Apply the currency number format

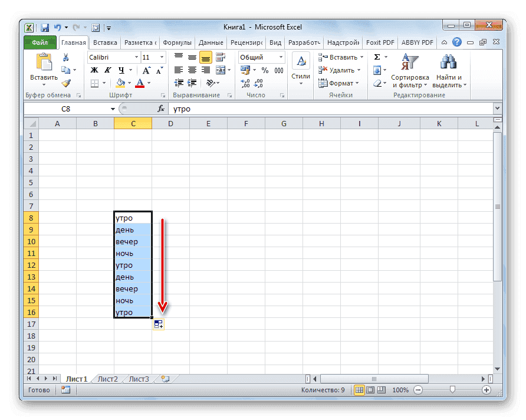(x=245, y=70)
